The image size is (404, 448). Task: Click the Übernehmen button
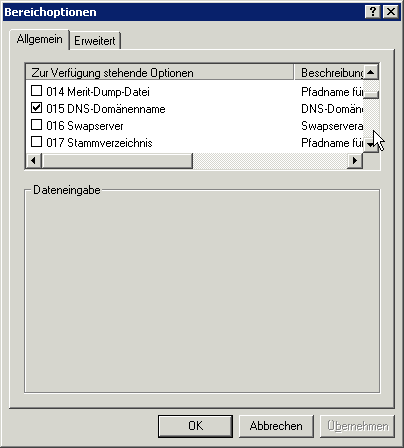[357, 426]
